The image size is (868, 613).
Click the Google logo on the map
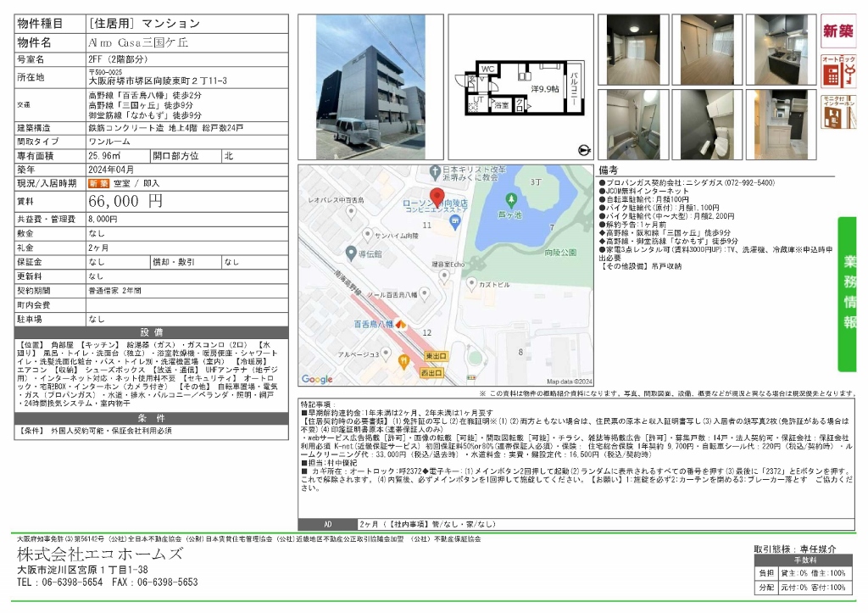[x=317, y=379]
